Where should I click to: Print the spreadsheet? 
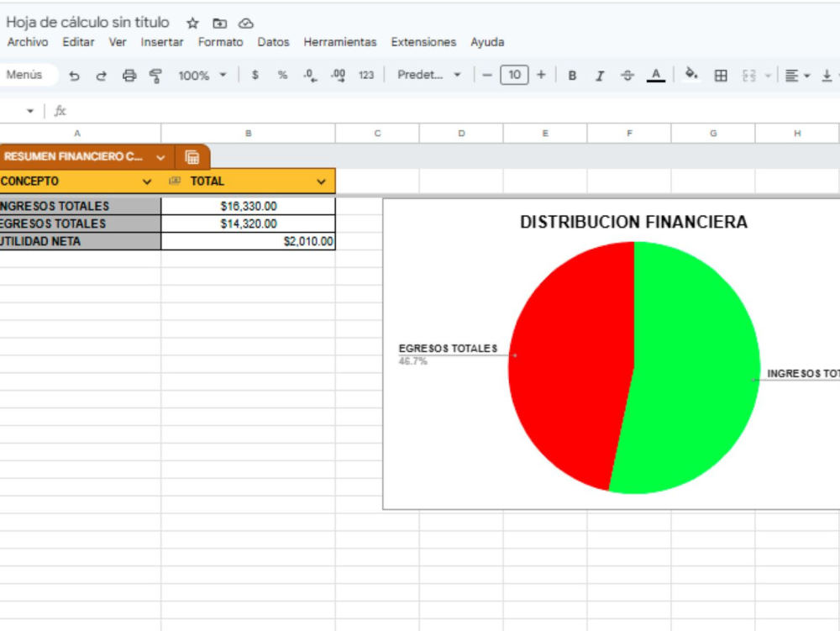[x=129, y=76]
